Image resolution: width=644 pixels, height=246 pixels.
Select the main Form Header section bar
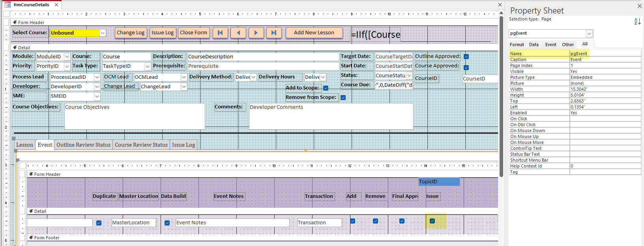coord(255,22)
